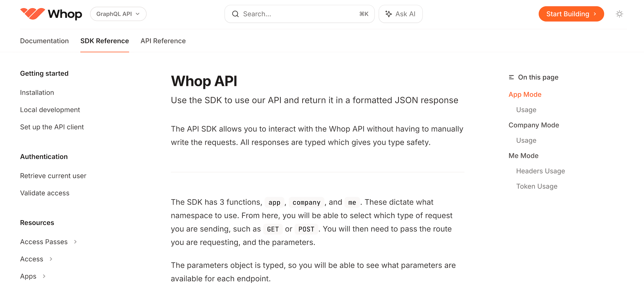Open the GraphQL API dropdown

tap(118, 14)
